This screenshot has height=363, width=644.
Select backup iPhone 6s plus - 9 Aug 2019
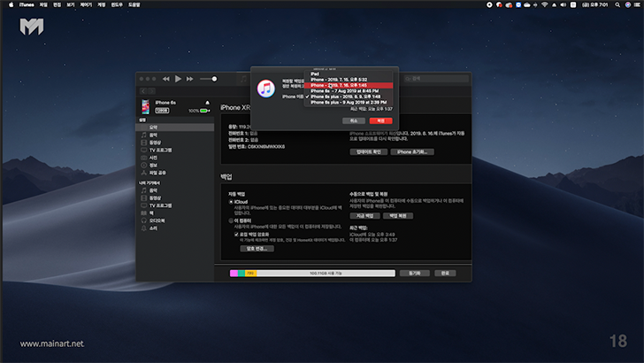tap(349, 102)
